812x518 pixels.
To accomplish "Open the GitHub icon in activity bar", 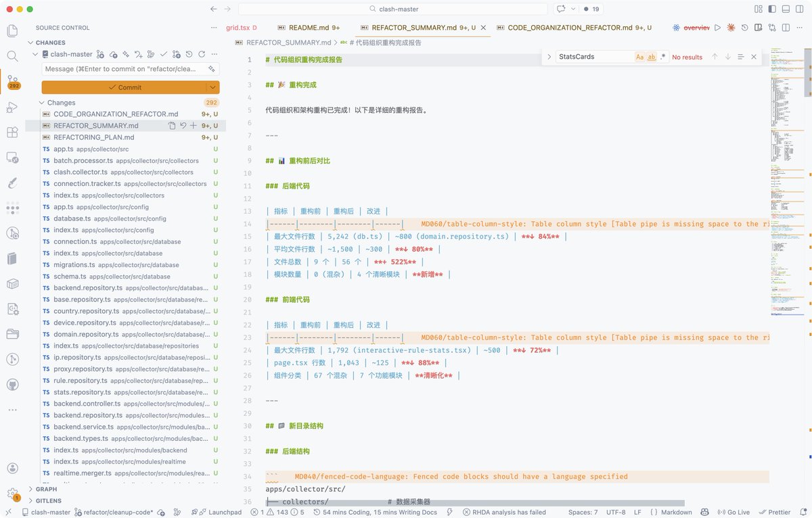I will [x=12, y=383].
